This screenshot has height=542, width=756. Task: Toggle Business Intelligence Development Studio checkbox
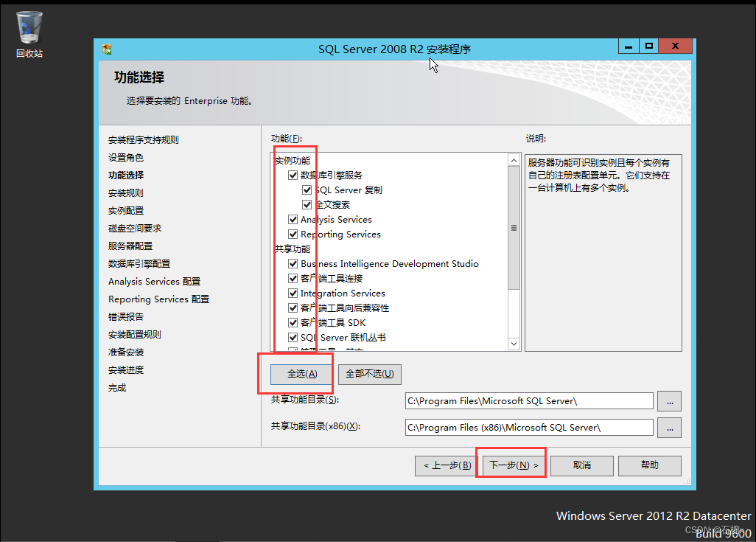[293, 263]
